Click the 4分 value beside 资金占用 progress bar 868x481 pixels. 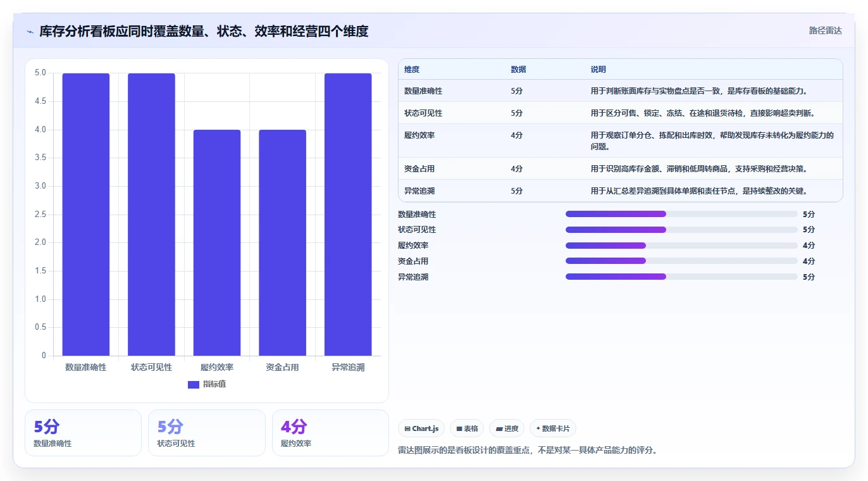809,261
